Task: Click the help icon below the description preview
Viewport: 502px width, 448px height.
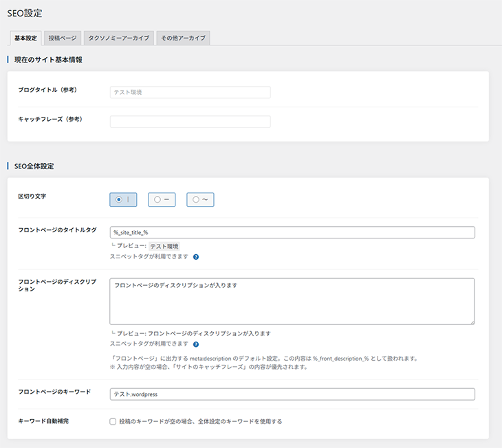Action: [196, 344]
